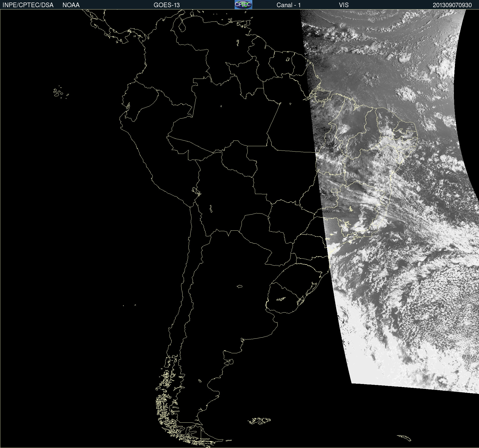Click the Valdes Peninsula on Argentina's coast
This screenshot has height=448, width=479.
[231, 362]
